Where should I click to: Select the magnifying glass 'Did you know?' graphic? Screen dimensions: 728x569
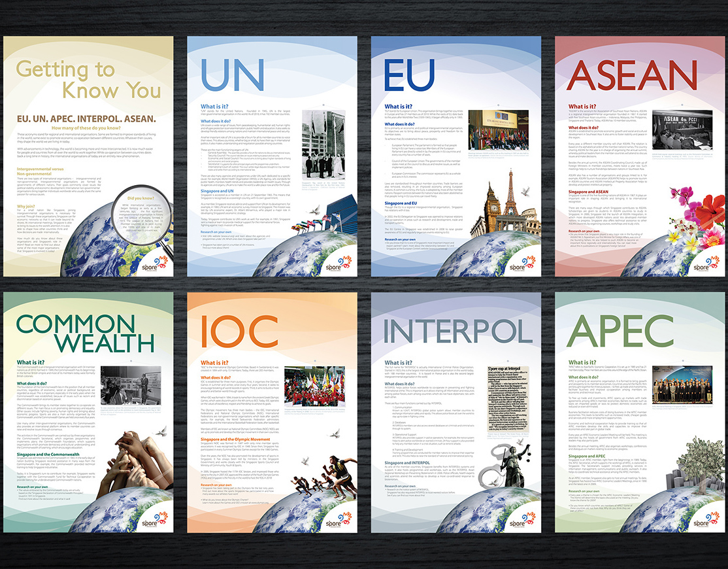point(141,216)
